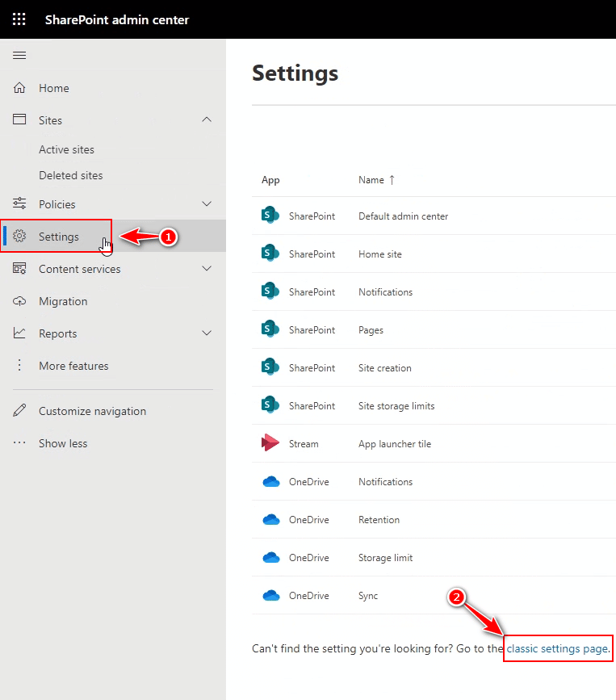Click SharePoint icon beside SharePoint Notifications

click(270, 291)
